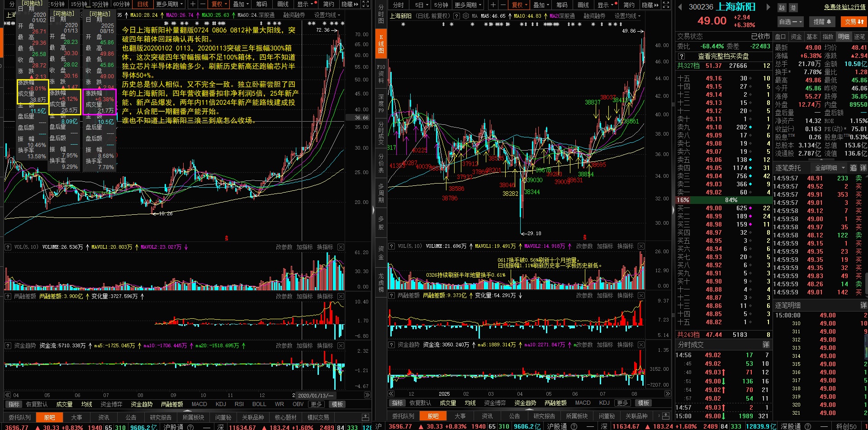This screenshot has width=868, height=430.
Task: Open help for left chart VOL indicator
Action: (x=8, y=247)
